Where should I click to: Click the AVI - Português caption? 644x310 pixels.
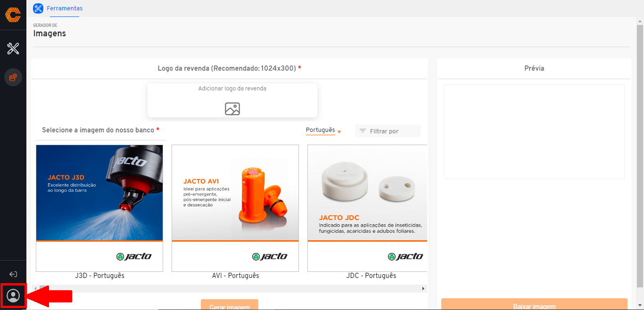[235, 276]
